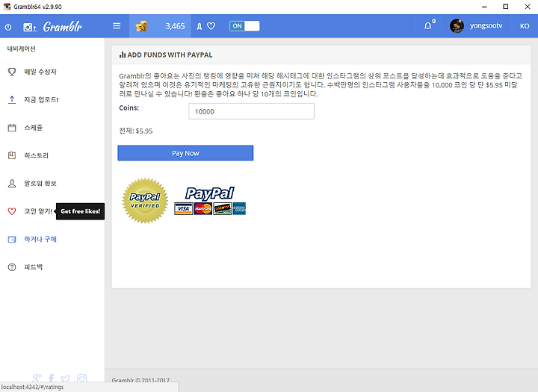Click the Visa card icon
The height and width of the screenshot is (392, 538).
(x=184, y=208)
